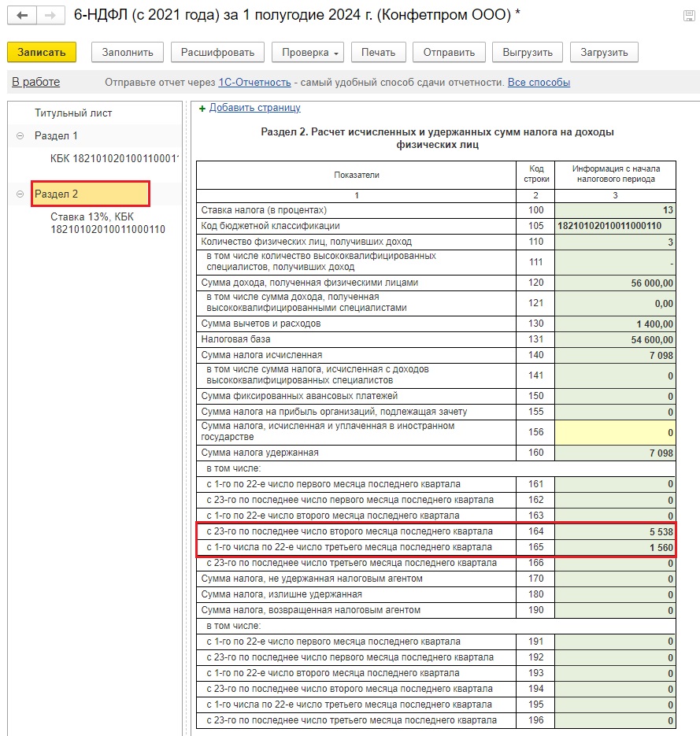Click the line 162 value field
The image size is (700, 736).
pos(615,500)
